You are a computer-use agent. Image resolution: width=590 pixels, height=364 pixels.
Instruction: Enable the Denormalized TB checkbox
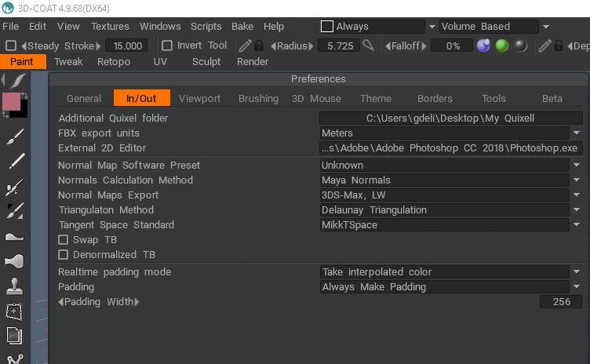pyautogui.click(x=64, y=255)
